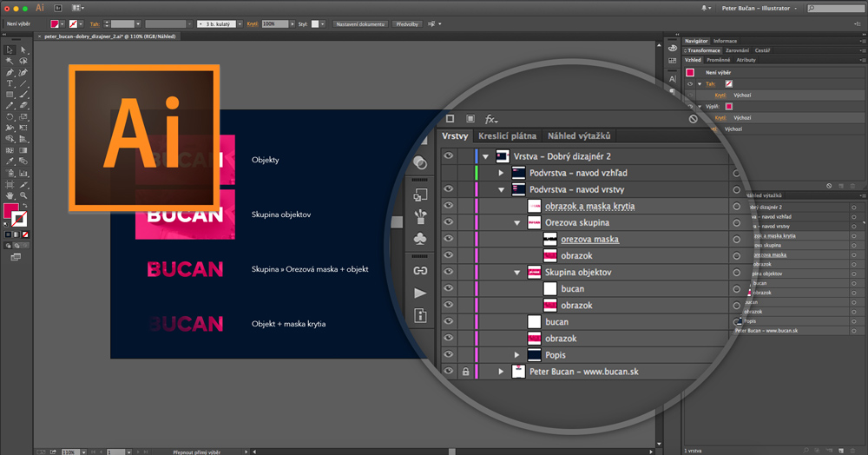Select the Line Segment tool
Screen dimensions: 868x455
tap(23, 83)
